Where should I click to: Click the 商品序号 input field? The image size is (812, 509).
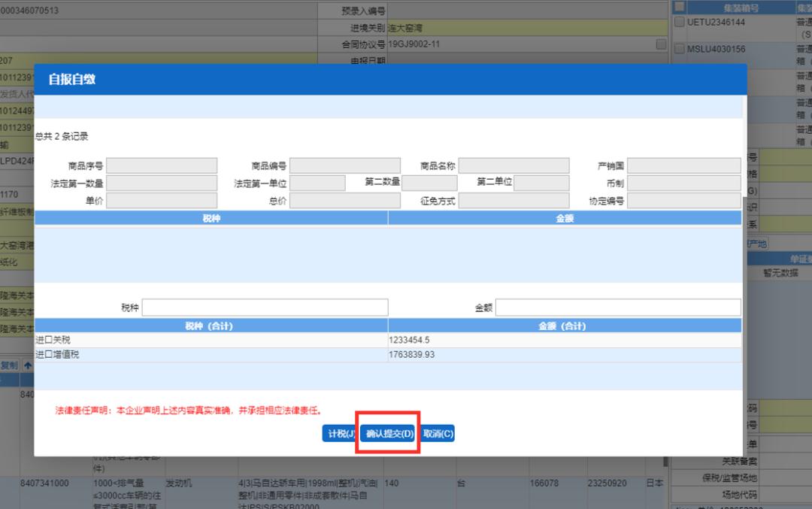[162, 165]
